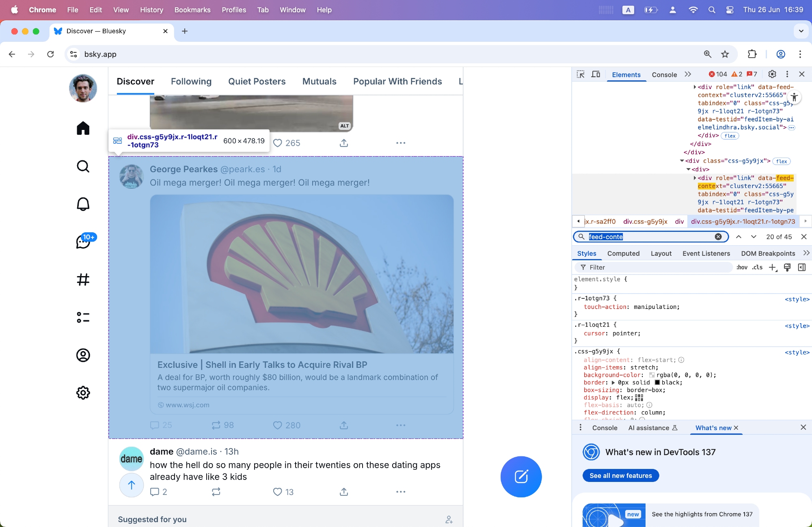This screenshot has width=812, height=527.
Task: Open the Computed tab in DevTools
Action: click(623, 253)
